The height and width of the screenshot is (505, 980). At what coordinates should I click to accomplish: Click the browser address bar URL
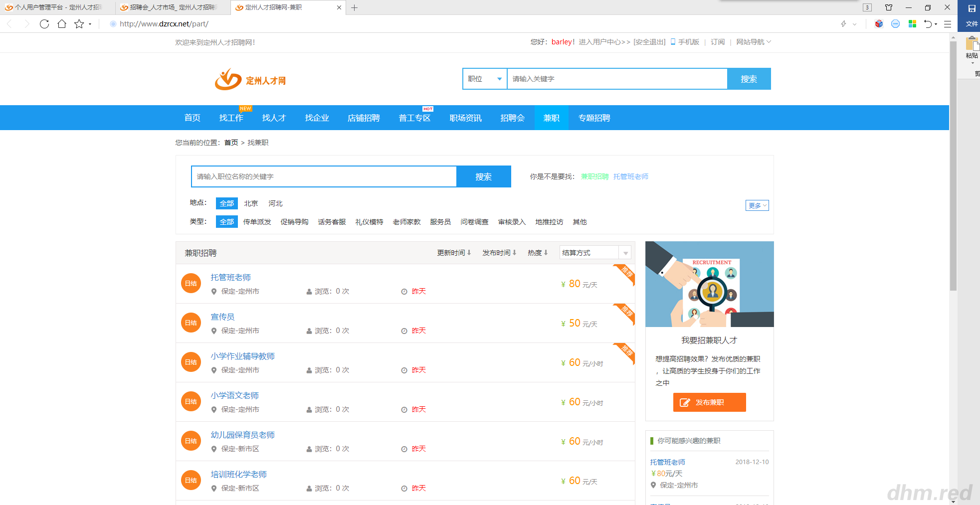164,24
